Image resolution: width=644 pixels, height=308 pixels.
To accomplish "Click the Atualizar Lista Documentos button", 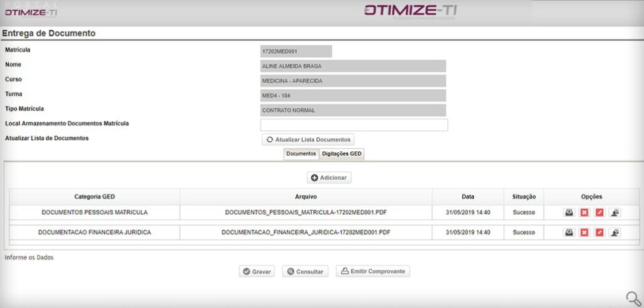I will (x=308, y=139).
